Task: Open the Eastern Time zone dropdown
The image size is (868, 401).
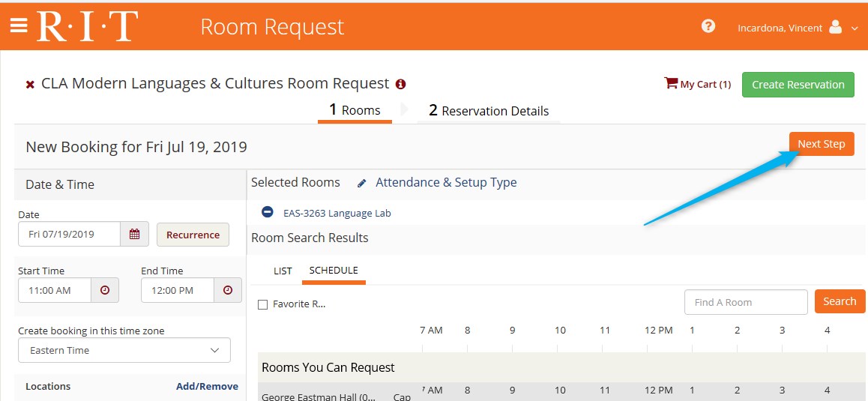Action: coord(124,350)
